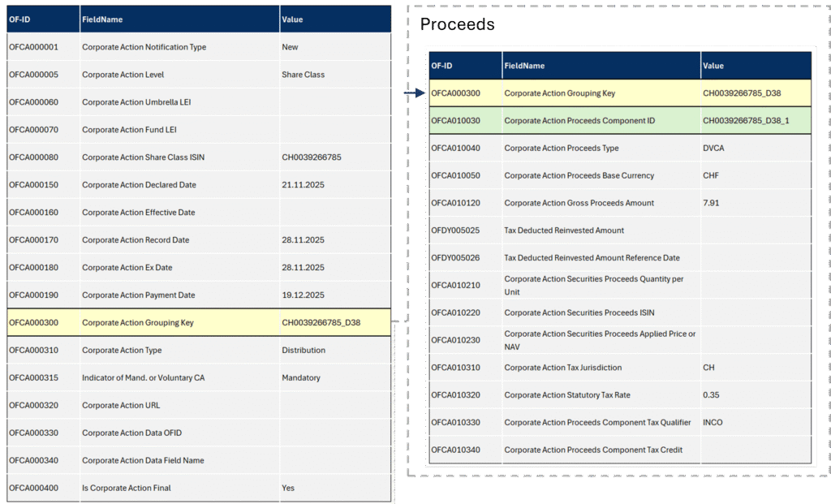Click the Yes value for Is Corporate Action Final
This screenshot has width=831, height=504.
[x=288, y=489]
